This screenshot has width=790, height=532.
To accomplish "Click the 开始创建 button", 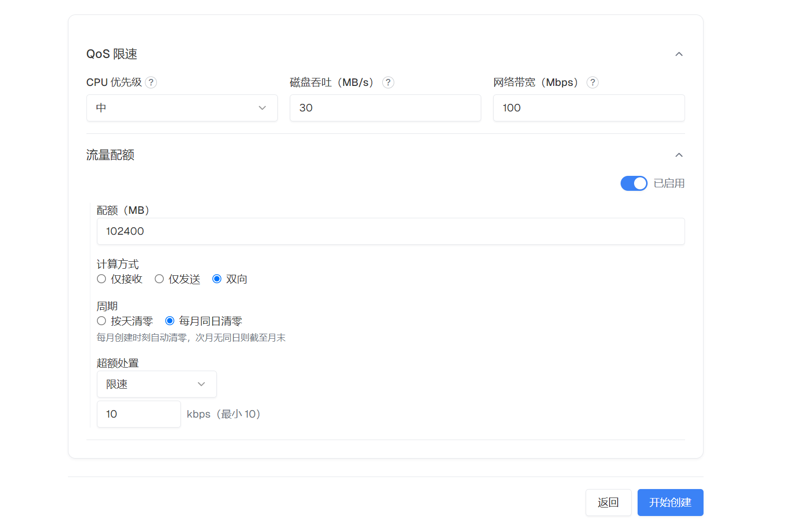I will (x=671, y=503).
